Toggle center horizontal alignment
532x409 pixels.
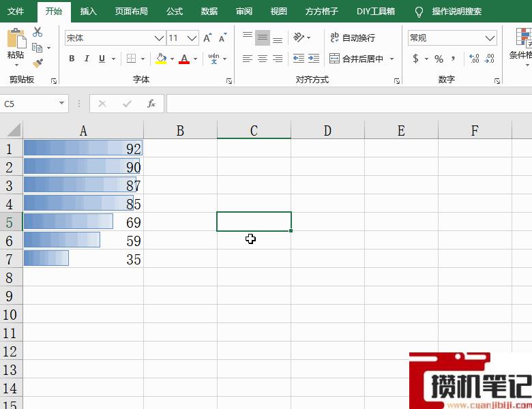[263, 59]
